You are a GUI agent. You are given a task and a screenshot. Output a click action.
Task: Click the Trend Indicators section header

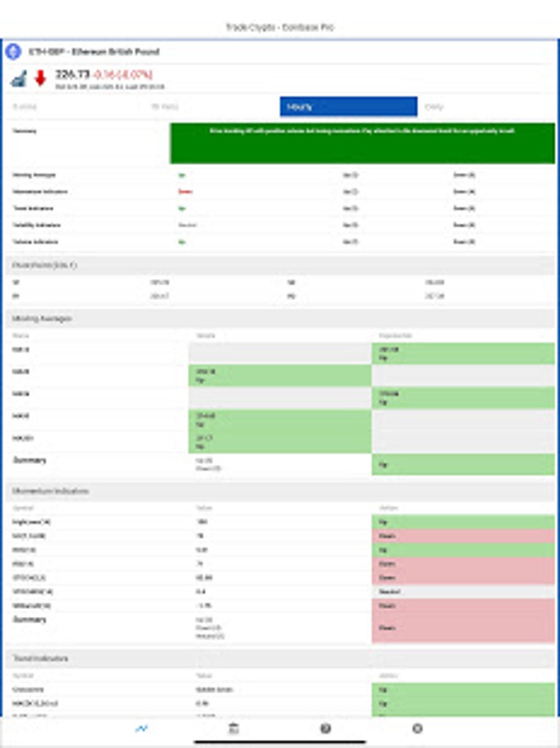(x=280, y=658)
